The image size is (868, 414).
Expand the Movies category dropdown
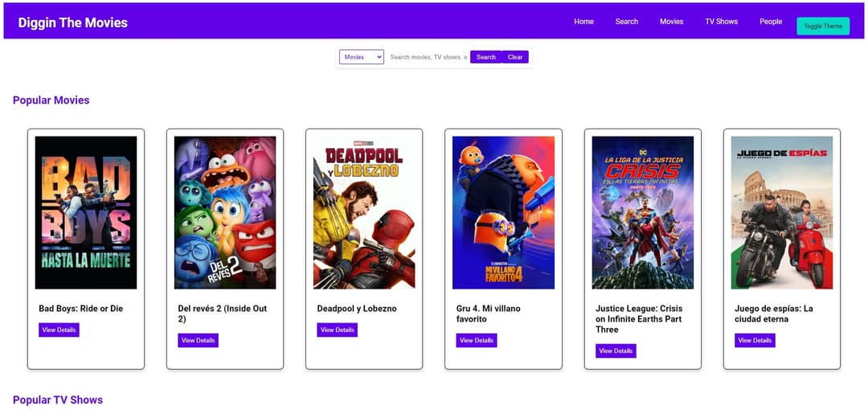[362, 57]
